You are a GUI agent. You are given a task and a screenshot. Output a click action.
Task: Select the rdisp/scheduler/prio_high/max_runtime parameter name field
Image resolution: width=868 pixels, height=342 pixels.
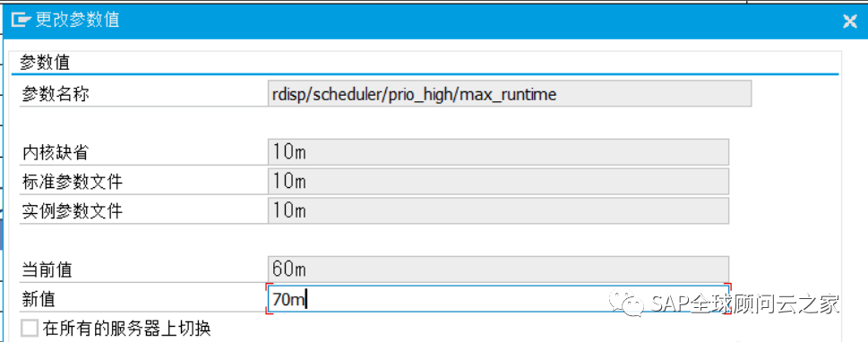[x=510, y=94]
